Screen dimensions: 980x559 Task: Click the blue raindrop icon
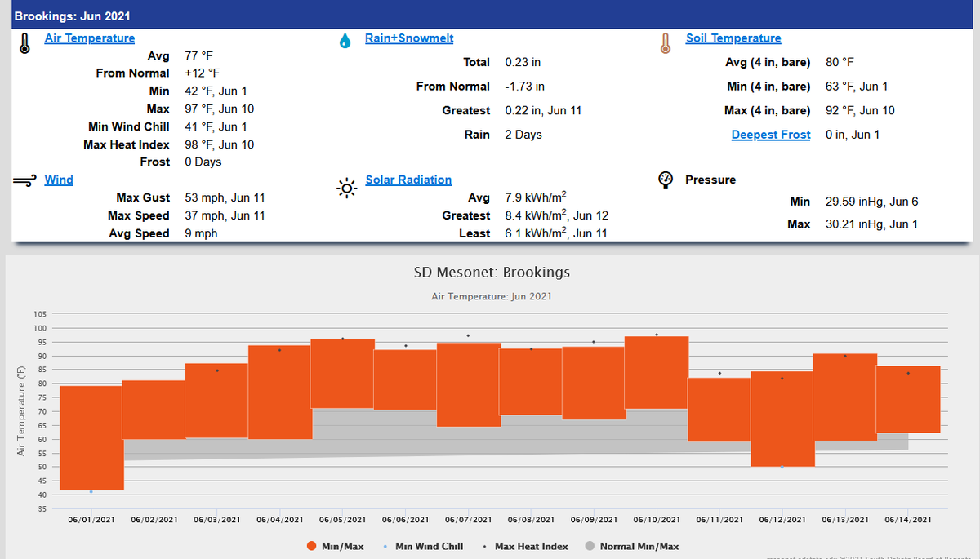point(345,40)
